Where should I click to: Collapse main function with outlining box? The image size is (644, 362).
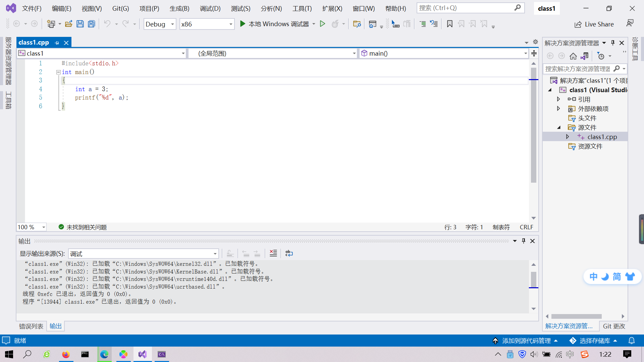click(x=58, y=72)
